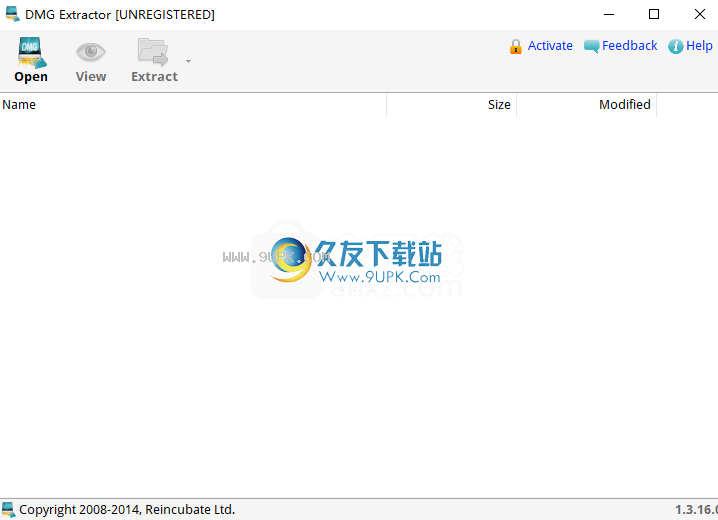Open the Activate link

(550, 46)
